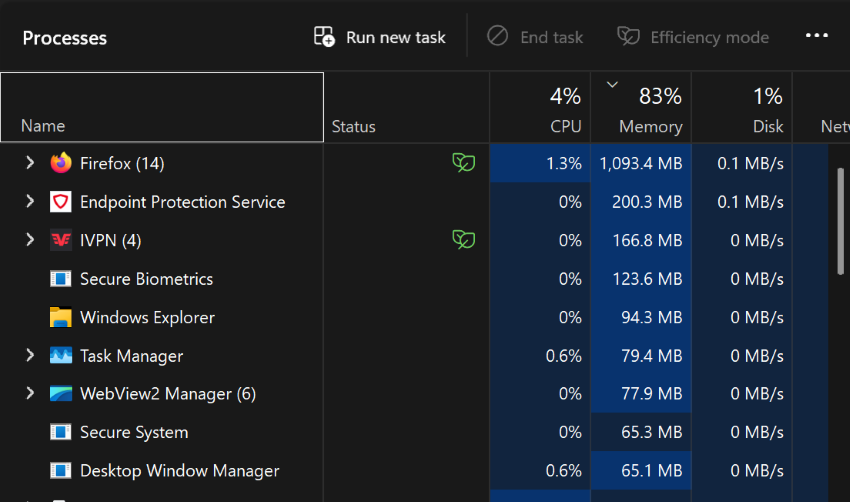Click the End task button
The height and width of the screenshot is (502, 850).
[535, 37]
